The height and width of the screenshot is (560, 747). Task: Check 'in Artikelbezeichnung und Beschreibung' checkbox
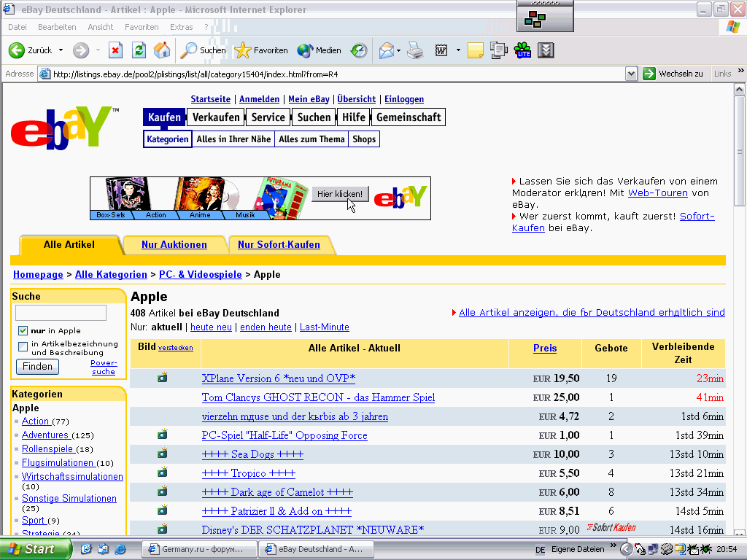23,346
